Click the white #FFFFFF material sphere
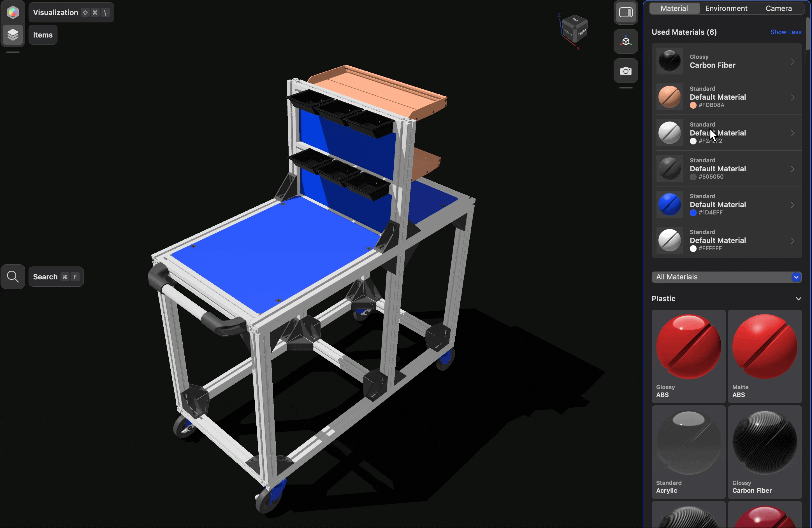Viewport: 812px width, 528px height. [x=669, y=240]
